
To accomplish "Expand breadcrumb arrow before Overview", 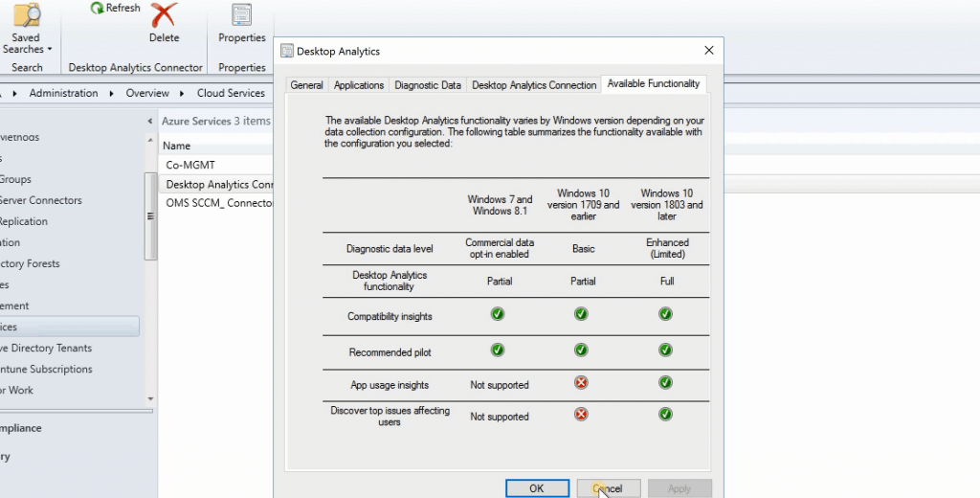I will 111,93.
